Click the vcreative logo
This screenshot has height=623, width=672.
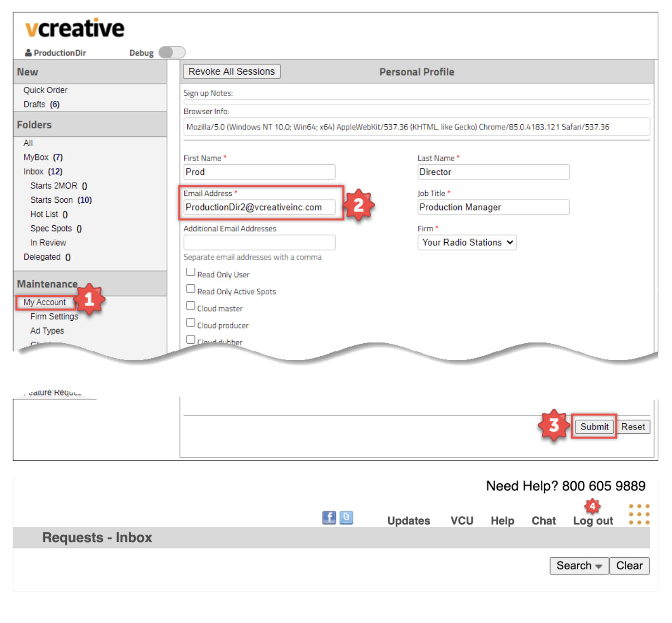point(75,28)
